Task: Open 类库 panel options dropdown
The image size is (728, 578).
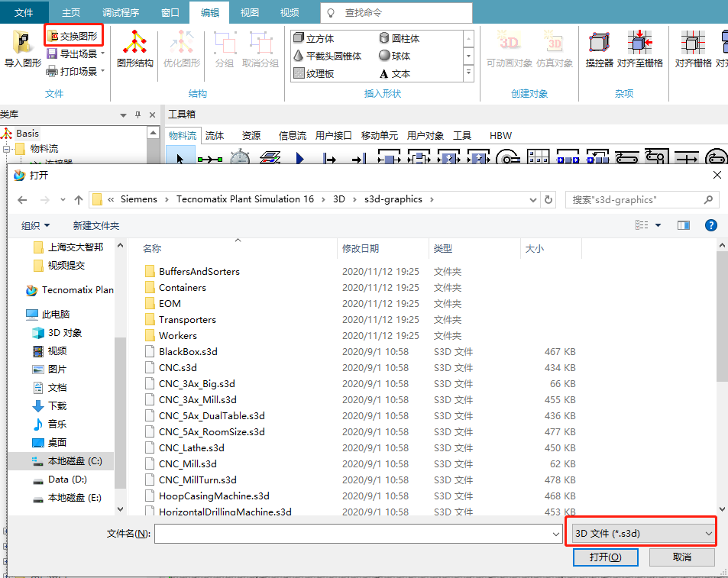Action: (123, 115)
